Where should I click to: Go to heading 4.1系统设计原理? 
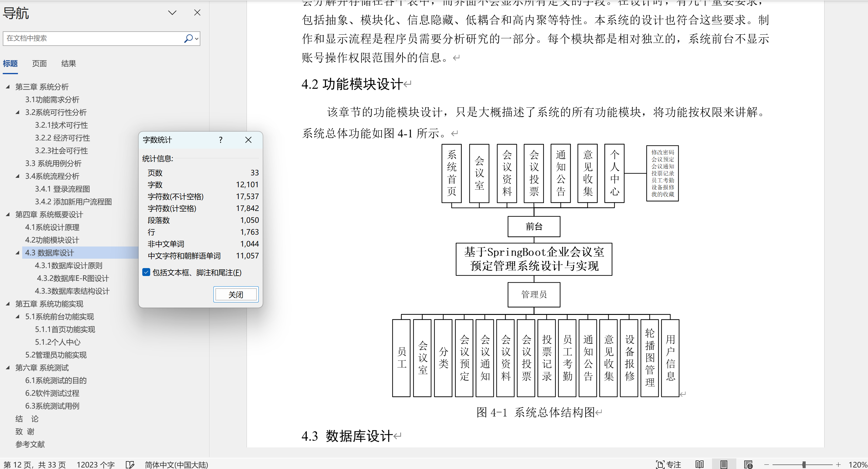coord(52,227)
